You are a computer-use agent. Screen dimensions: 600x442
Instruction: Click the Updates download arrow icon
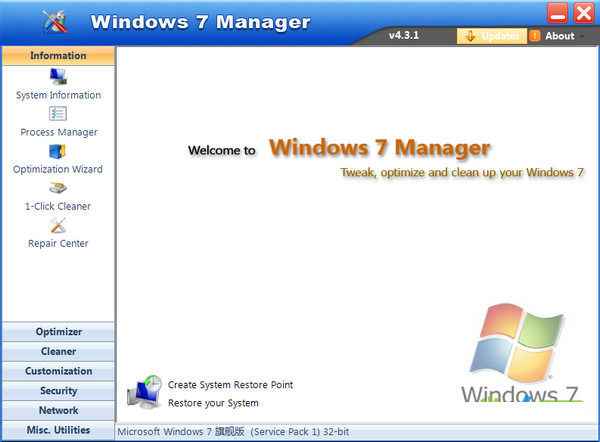click(470, 36)
